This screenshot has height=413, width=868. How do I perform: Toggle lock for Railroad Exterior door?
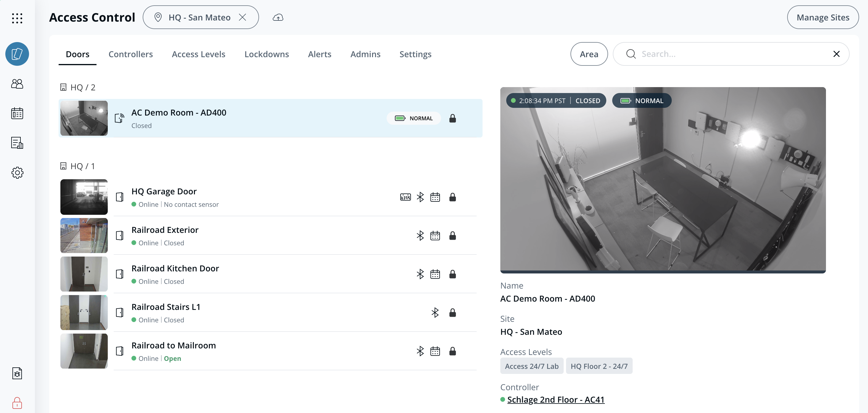pyautogui.click(x=453, y=236)
